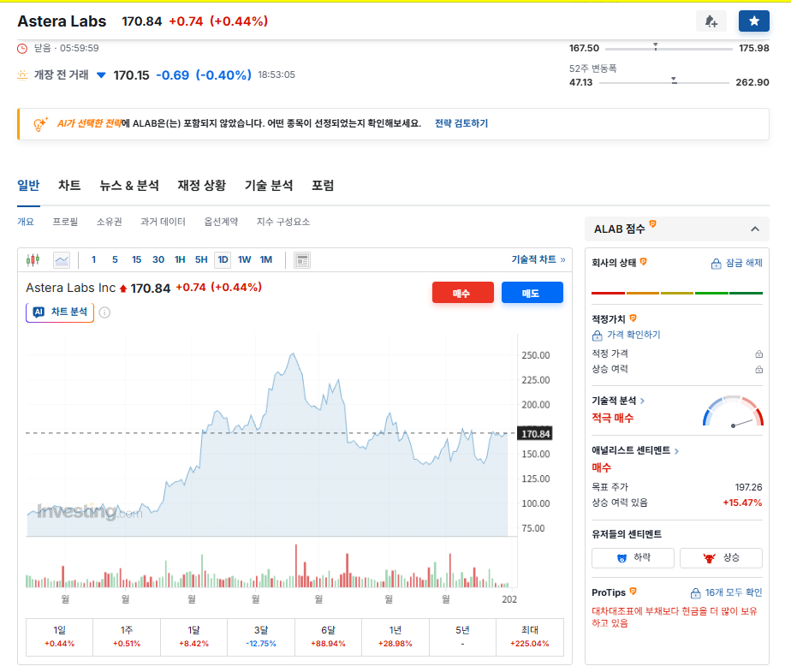
Task: Click the lock icon on 상승 여력 row
Action: pyautogui.click(x=758, y=370)
